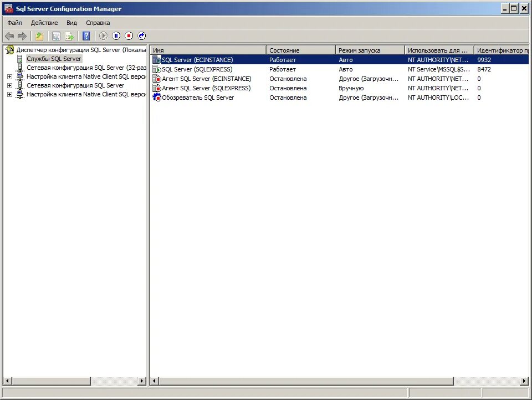This screenshot has width=532, height=400.
Task: Select the Сетевая конфигурация SQL Server label
Action: point(75,85)
